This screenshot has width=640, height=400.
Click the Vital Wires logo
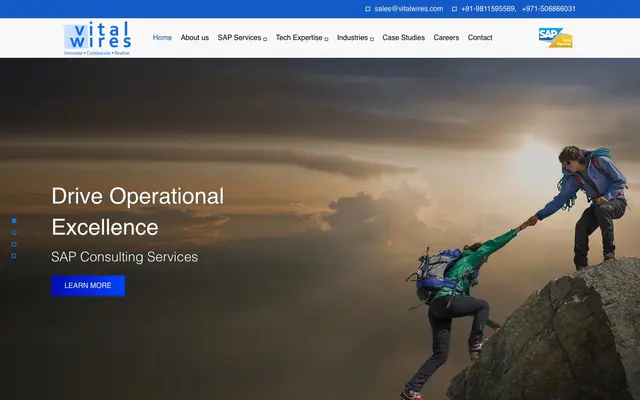97,38
